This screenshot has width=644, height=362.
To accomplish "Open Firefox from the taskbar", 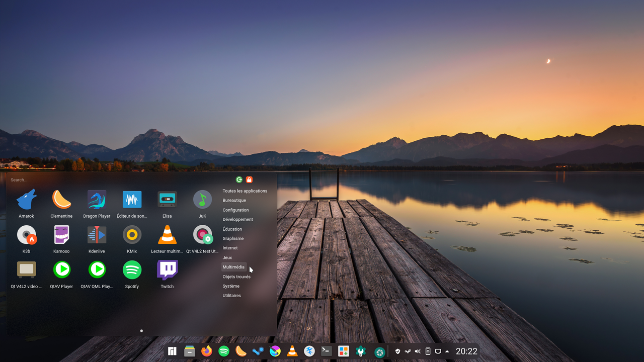I will [x=207, y=351].
